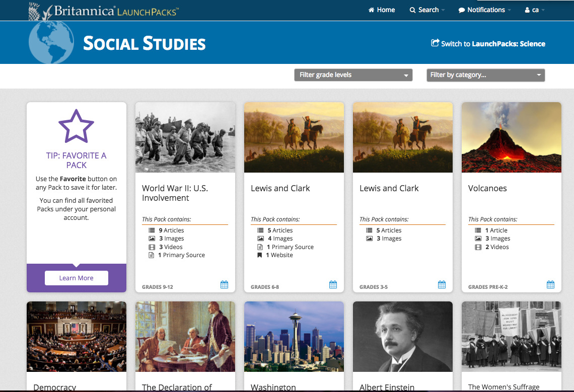The image size is (574, 392).
Task: Click the purple favorite star icon
Action: coord(76,126)
